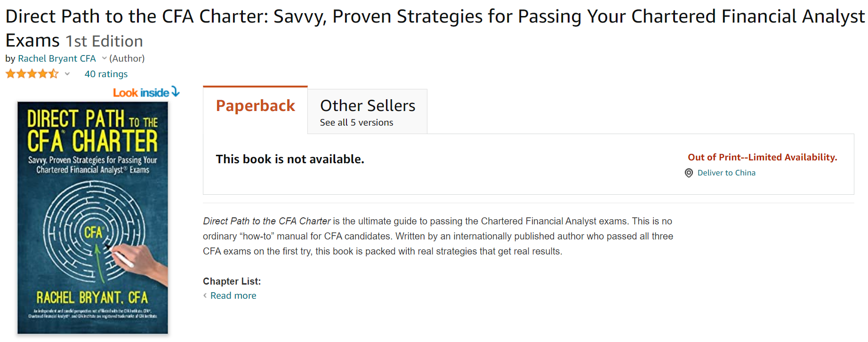Click the Look inside arrow icon
Screen dimensions: 868x342
176,92
